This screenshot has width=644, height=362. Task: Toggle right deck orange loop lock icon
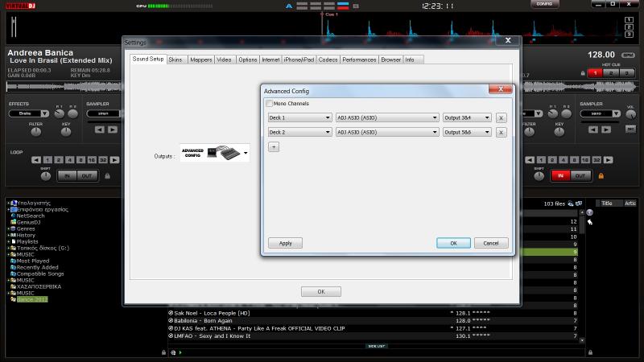pyautogui.click(x=601, y=176)
